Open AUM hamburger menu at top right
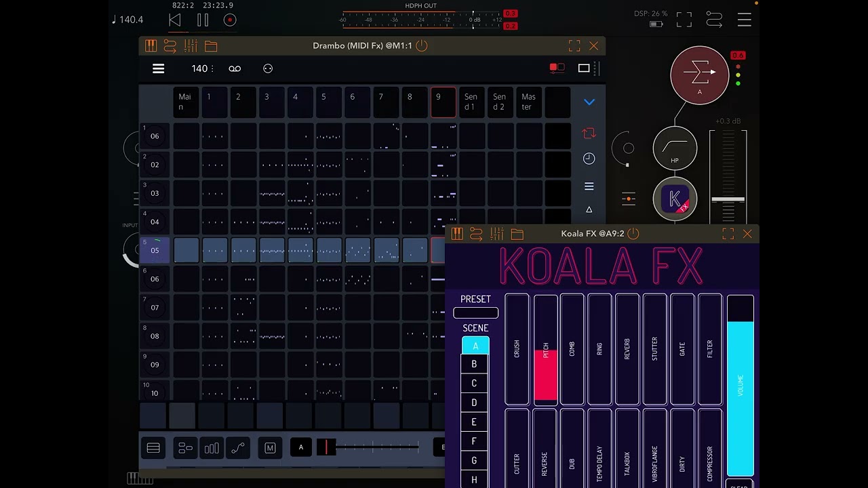Viewport: 868px width, 488px height. (x=745, y=20)
